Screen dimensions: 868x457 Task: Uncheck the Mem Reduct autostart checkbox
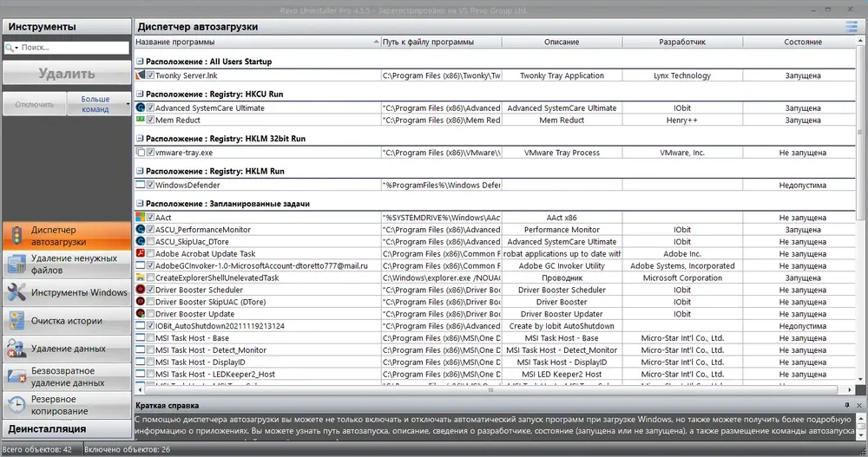pyautogui.click(x=150, y=120)
